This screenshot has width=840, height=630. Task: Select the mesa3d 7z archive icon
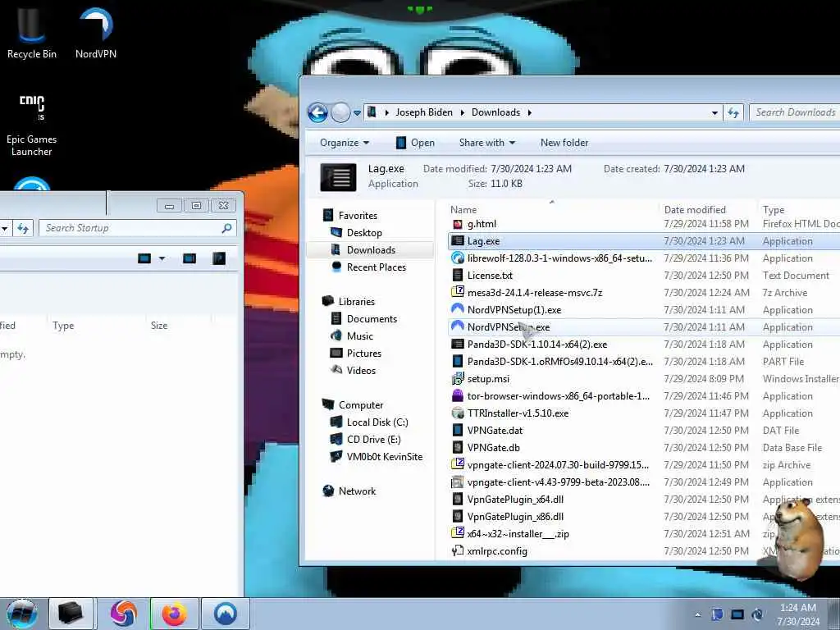458,293
